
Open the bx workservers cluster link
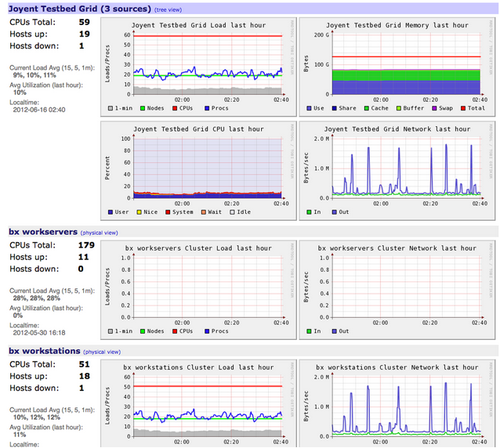point(43,232)
